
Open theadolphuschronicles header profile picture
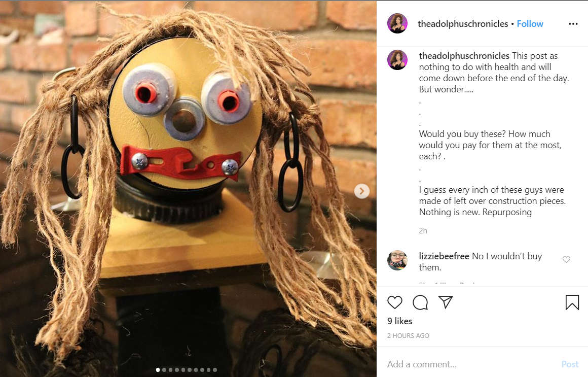[x=397, y=23]
